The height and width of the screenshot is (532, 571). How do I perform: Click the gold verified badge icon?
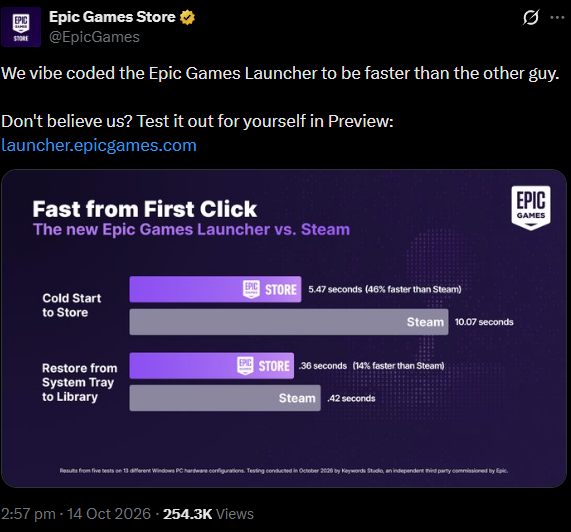[x=188, y=17]
